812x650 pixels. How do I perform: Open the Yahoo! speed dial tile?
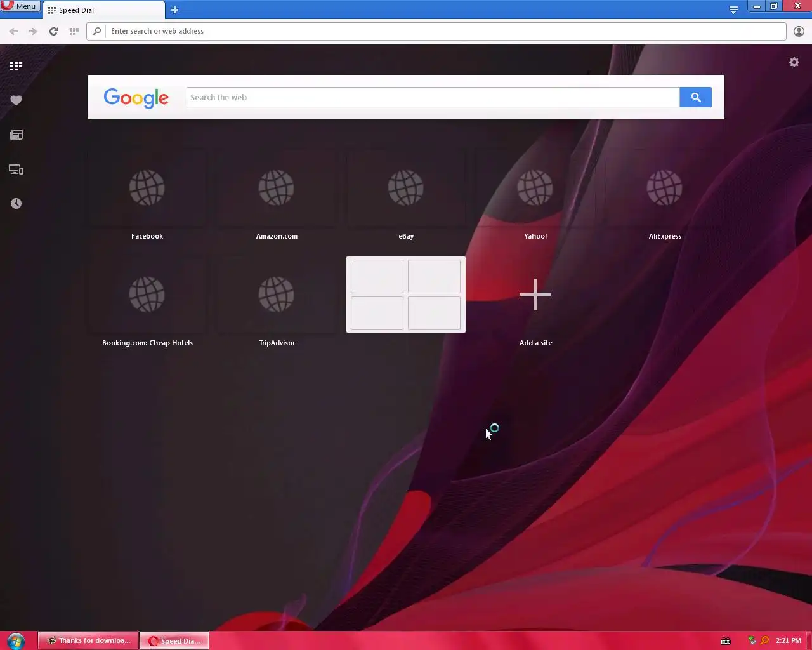pos(535,188)
